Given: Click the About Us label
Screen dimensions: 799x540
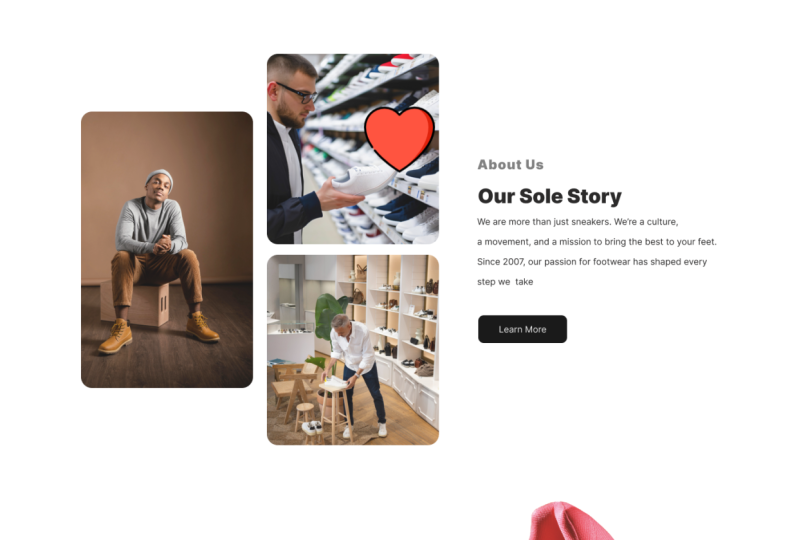Looking at the screenshot, I should 511,165.
